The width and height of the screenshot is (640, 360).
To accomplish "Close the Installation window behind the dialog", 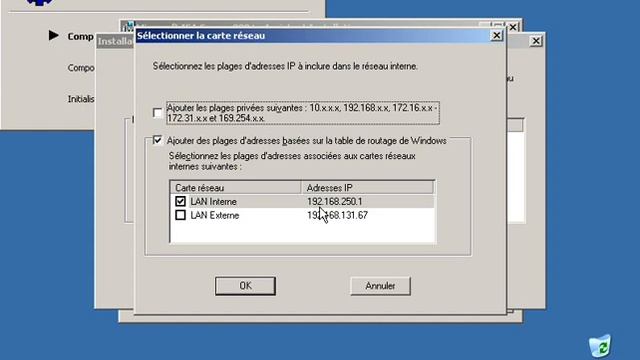I will [536, 41].
